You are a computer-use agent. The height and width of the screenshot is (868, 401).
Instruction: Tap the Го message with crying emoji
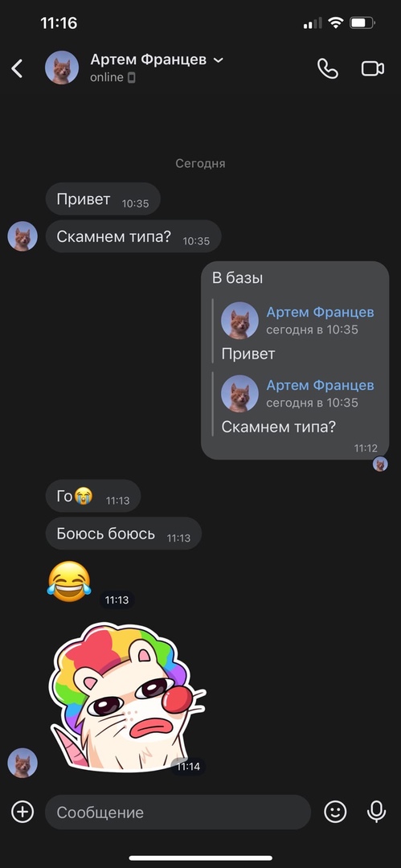click(x=93, y=496)
